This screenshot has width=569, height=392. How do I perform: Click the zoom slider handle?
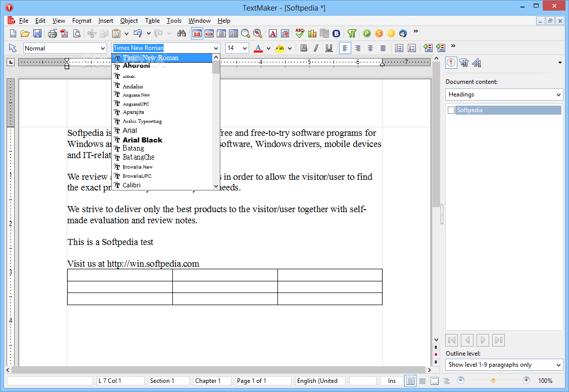(x=493, y=381)
